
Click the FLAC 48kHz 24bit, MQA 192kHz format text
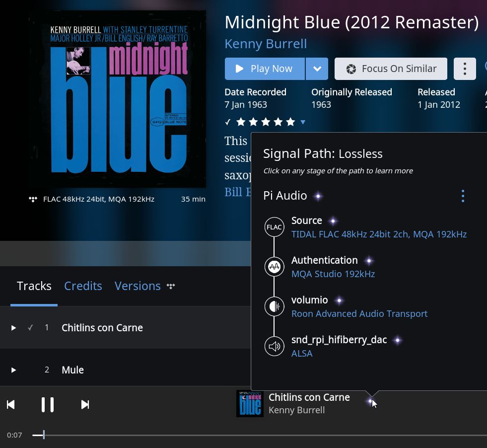pos(99,199)
